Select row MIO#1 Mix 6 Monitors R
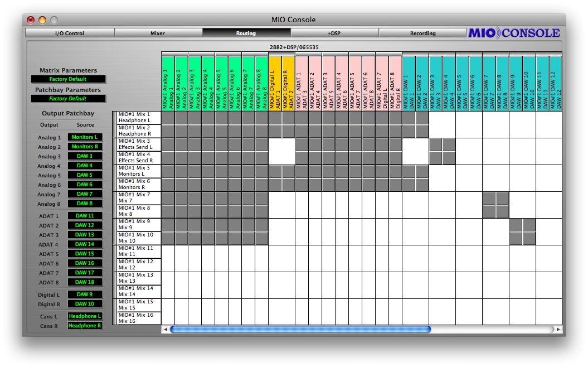Viewport: 588px width, 367px height. coord(139,185)
